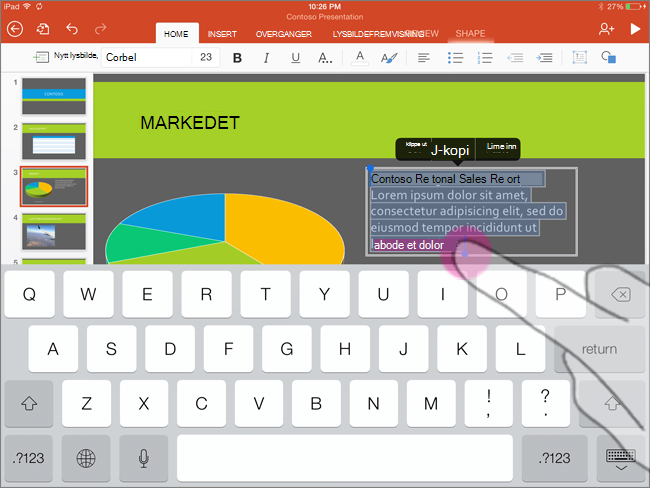Hide the keyboard with dismiss key
This screenshot has width=650, height=488.
click(621, 458)
